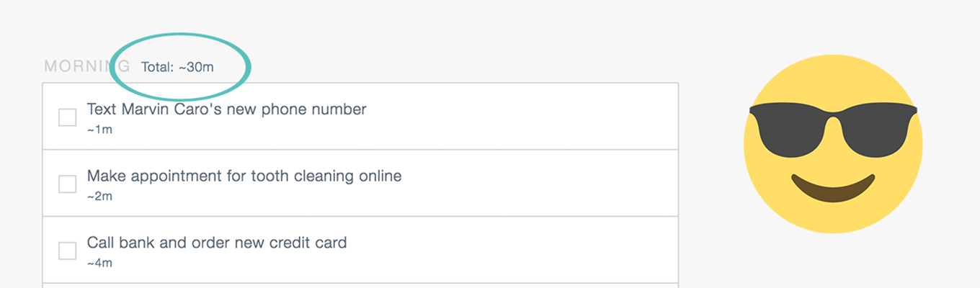This screenshot has width=980, height=288.
Task: Open Make appointment for tooth cleaning online task
Action: pos(244,176)
